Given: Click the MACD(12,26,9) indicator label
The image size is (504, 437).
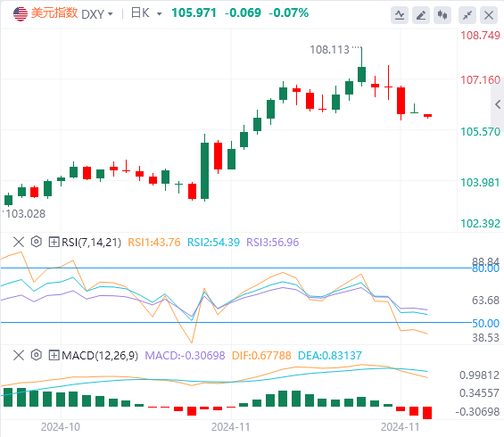Looking at the screenshot, I should point(100,356).
